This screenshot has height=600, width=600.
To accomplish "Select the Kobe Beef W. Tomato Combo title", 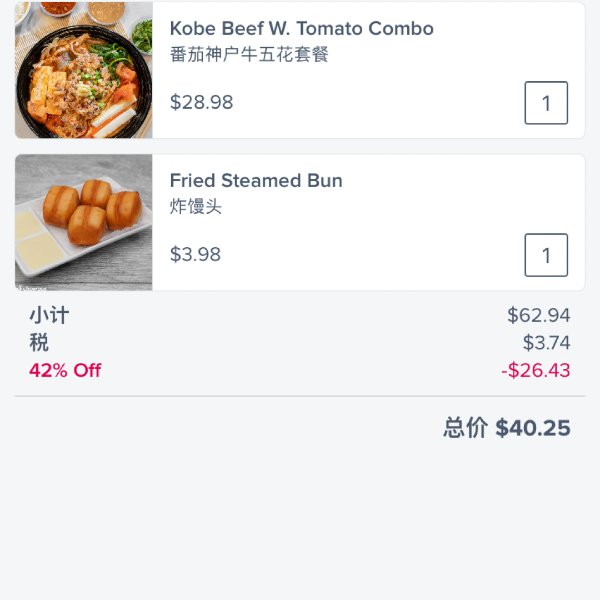I will [302, 29].
